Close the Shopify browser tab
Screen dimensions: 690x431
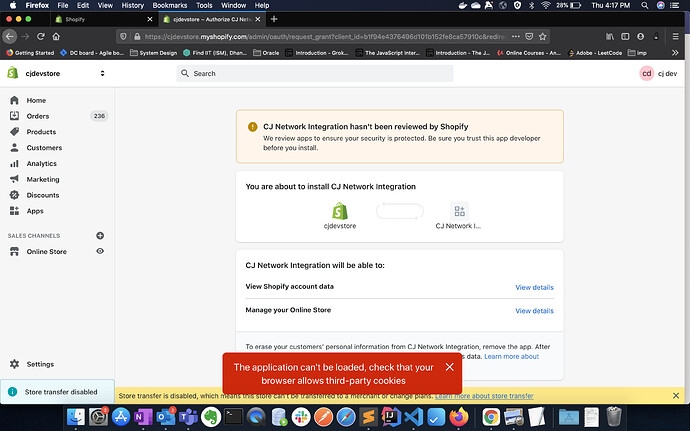click(x=150, y=19)
